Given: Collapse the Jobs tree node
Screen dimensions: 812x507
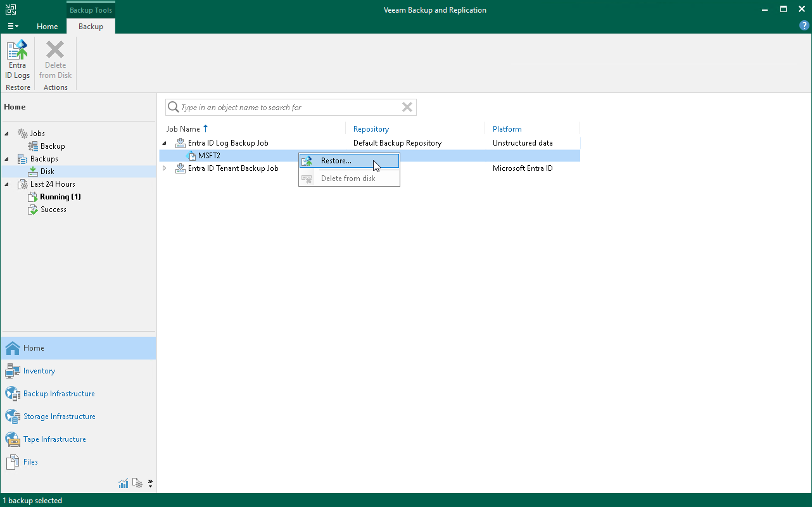Looking at the screenshot, I should tap(7, 134).
